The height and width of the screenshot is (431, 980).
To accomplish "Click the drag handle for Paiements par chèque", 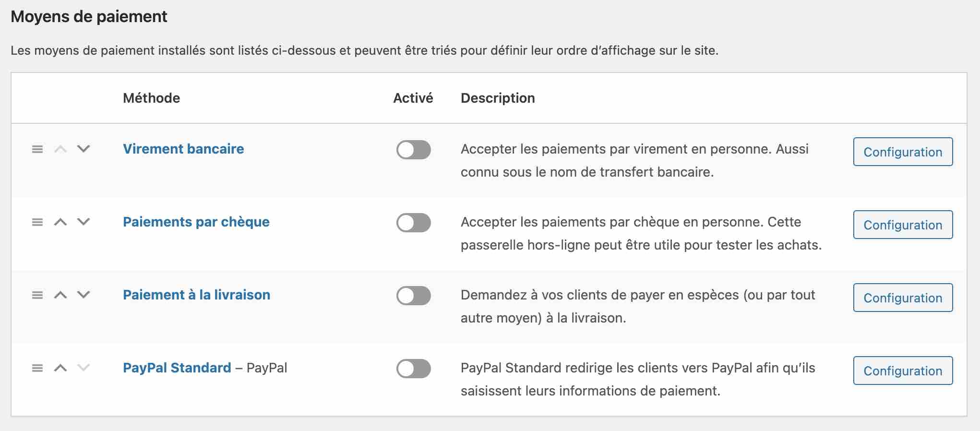I will coord(37,222).
